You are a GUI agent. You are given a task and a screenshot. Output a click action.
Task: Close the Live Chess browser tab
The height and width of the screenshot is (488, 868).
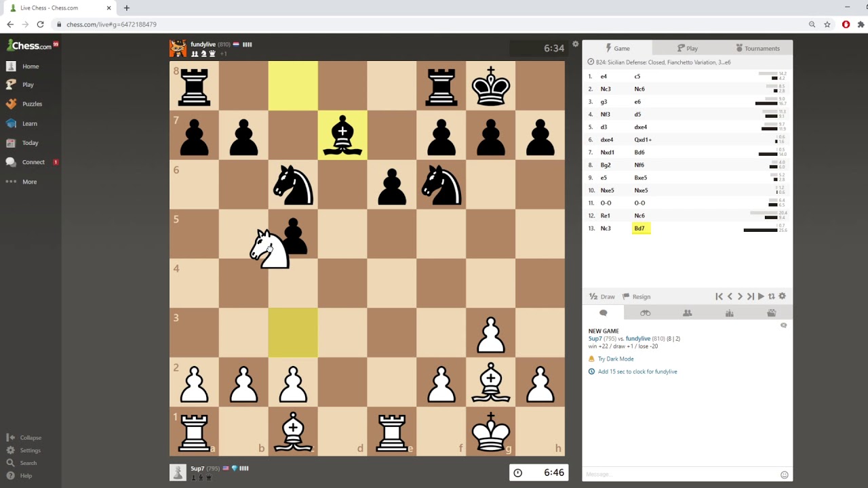108,8
